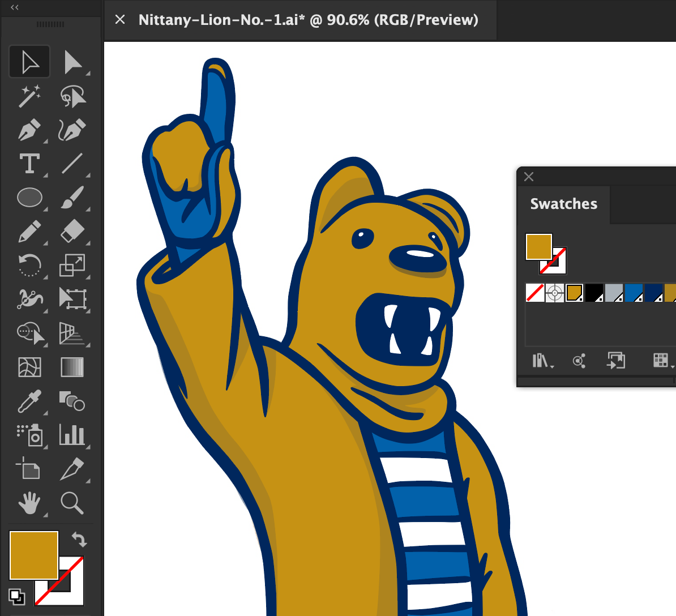The image size is (676, 616).
Task: Swap fill and stroke colors
Action: 79,539
